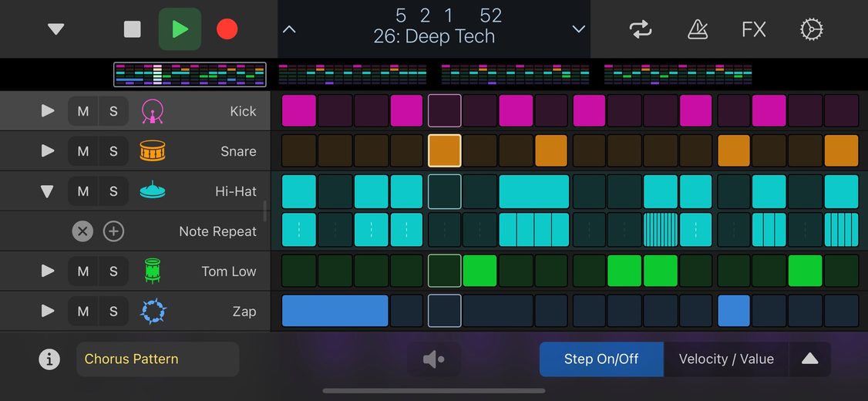Solo the Tom Low row
The height and width of the screenshot is (401, 868).
pyautogui.click(x=113, y=271)
